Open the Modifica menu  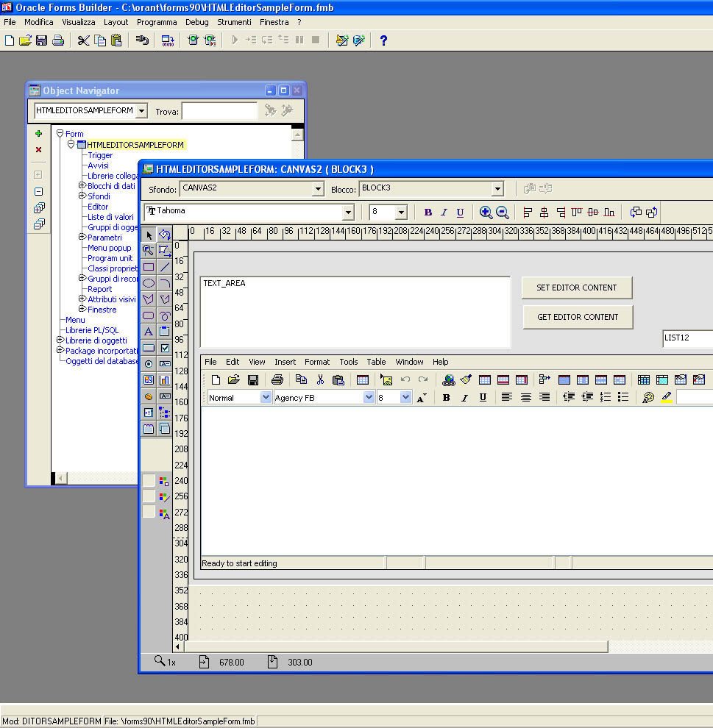point(38,22)
